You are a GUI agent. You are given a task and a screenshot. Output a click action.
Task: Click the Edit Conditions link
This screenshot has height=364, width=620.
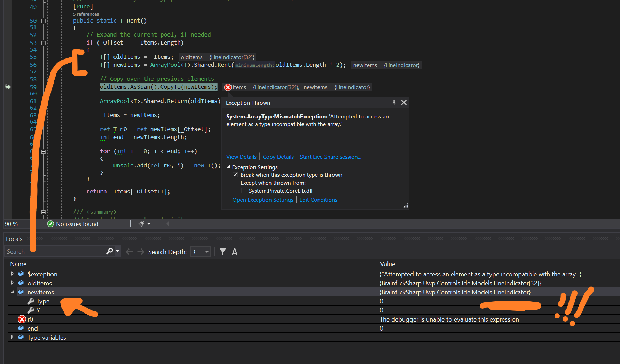click(318, 200)
